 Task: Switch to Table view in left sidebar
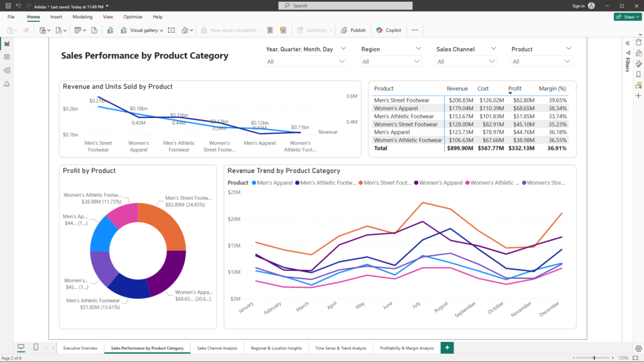[7, 57]
